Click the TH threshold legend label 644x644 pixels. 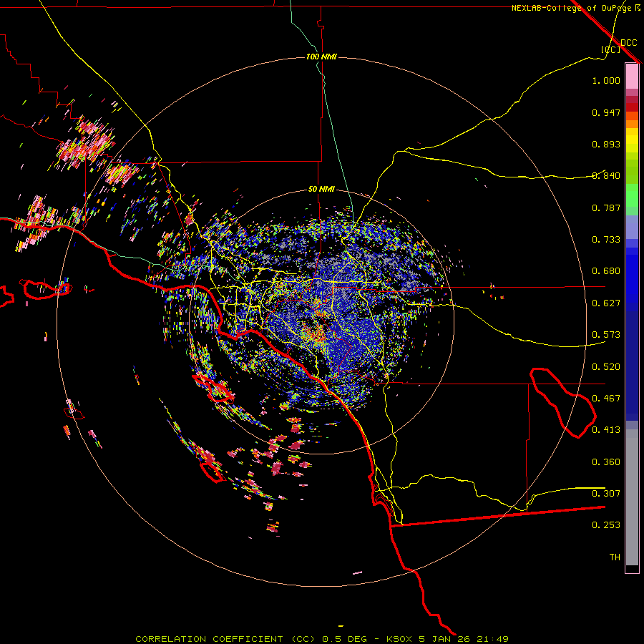pyautogui.click(x=615, y=557)
